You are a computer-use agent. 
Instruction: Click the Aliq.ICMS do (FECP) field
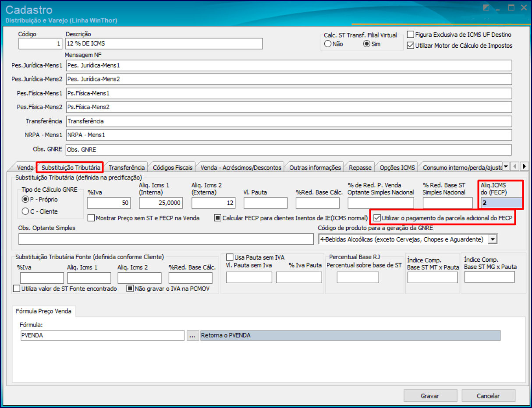pyautogui.click(x=502, y=203)
